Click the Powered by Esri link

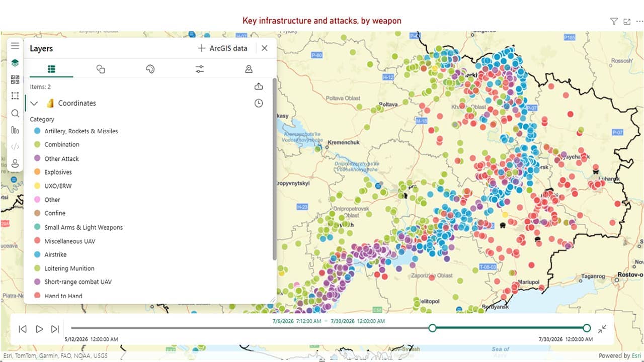[x=621, y=355]
